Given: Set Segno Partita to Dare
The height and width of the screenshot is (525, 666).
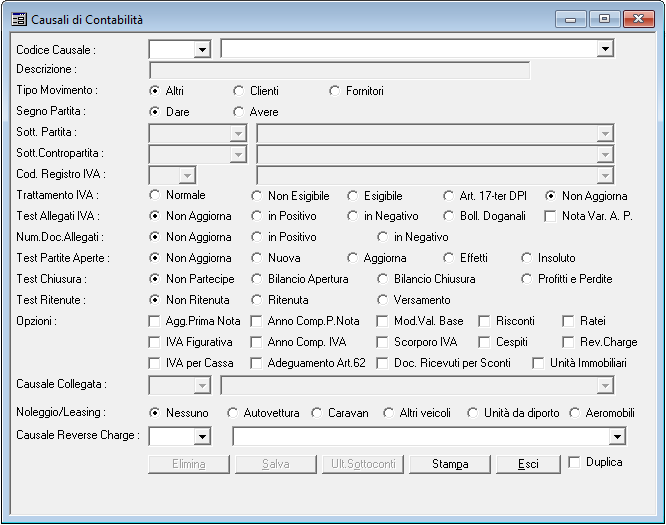Looking at the screenshot, I should pos(155,112).
